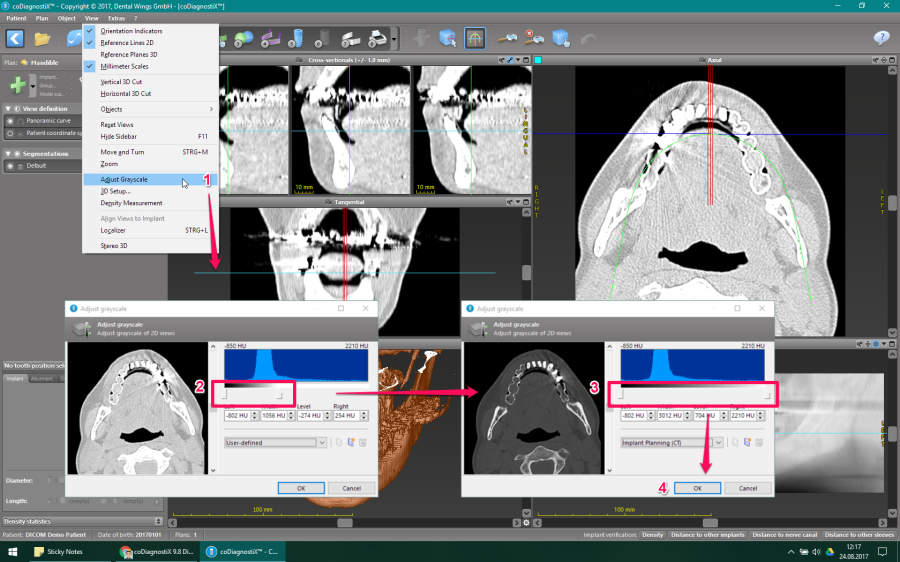Open dataset with the folder icon
This screenshot has height=562, width=900.
click(42, 39)
